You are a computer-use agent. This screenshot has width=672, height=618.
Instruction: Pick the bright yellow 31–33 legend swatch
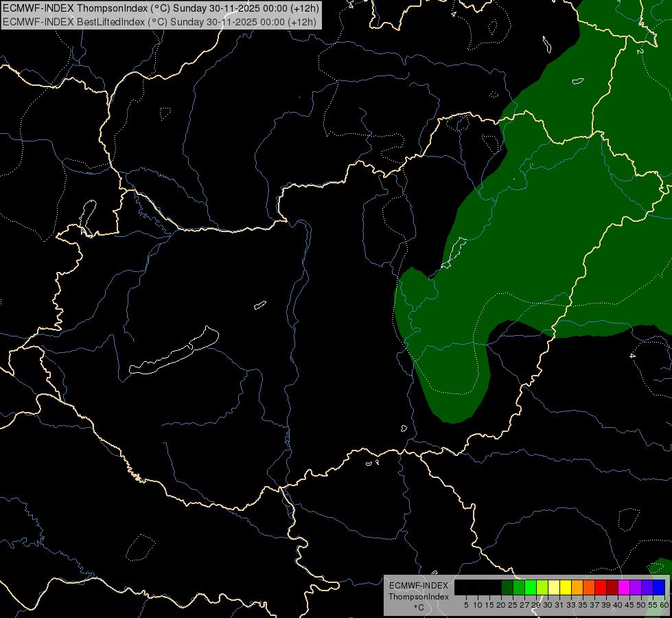coord(566,587)
